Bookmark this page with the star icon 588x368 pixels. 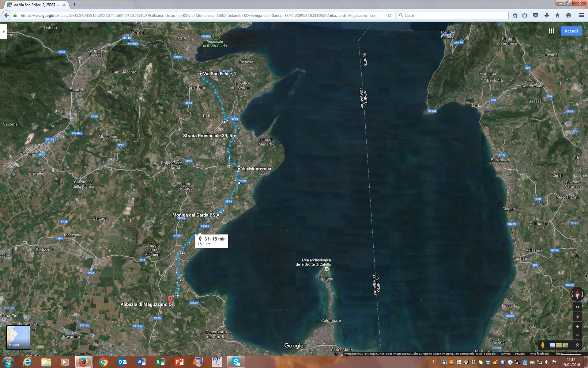[515, 15]
